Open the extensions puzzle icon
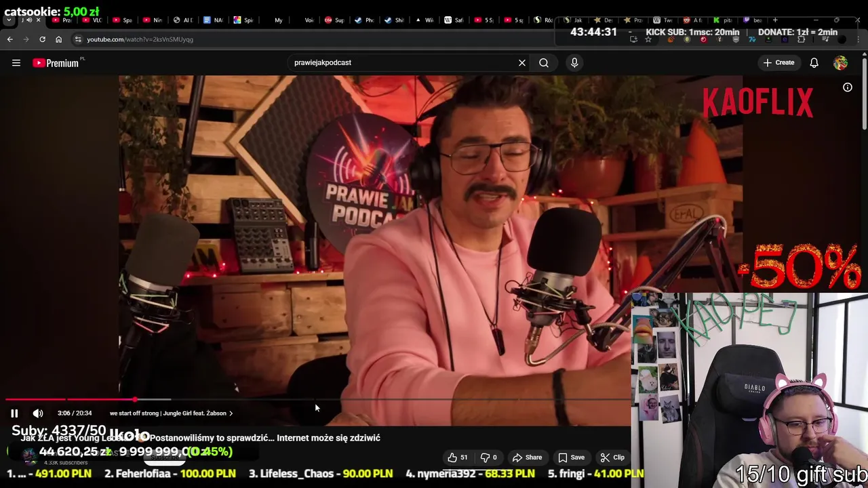The image size is (868, 488). (x=801, y=39)
